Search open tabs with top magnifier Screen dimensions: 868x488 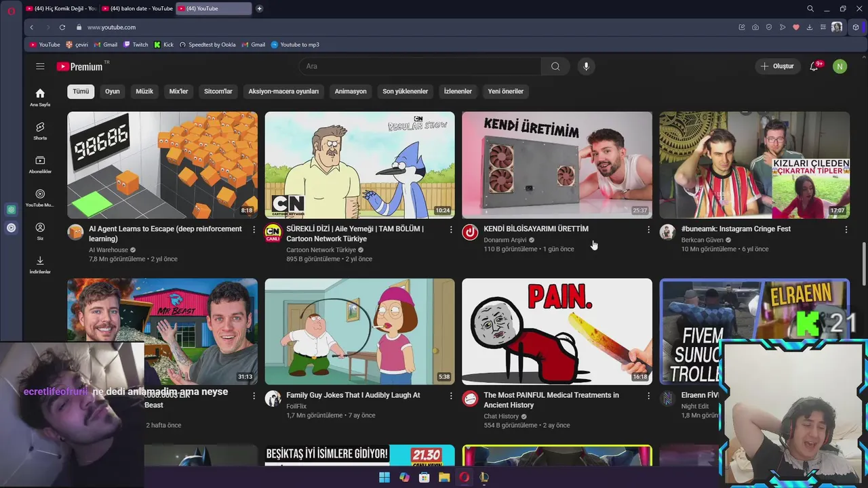810,9
